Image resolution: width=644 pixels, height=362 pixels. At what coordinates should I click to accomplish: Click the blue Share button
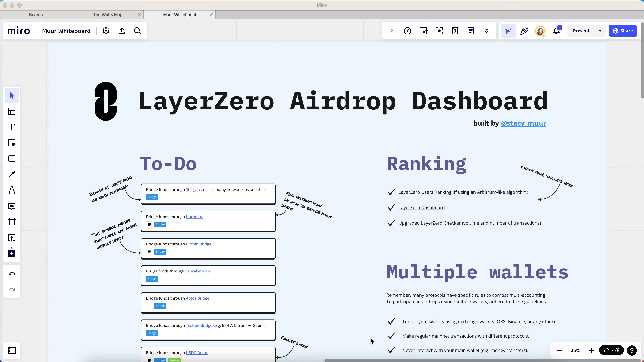622,31
